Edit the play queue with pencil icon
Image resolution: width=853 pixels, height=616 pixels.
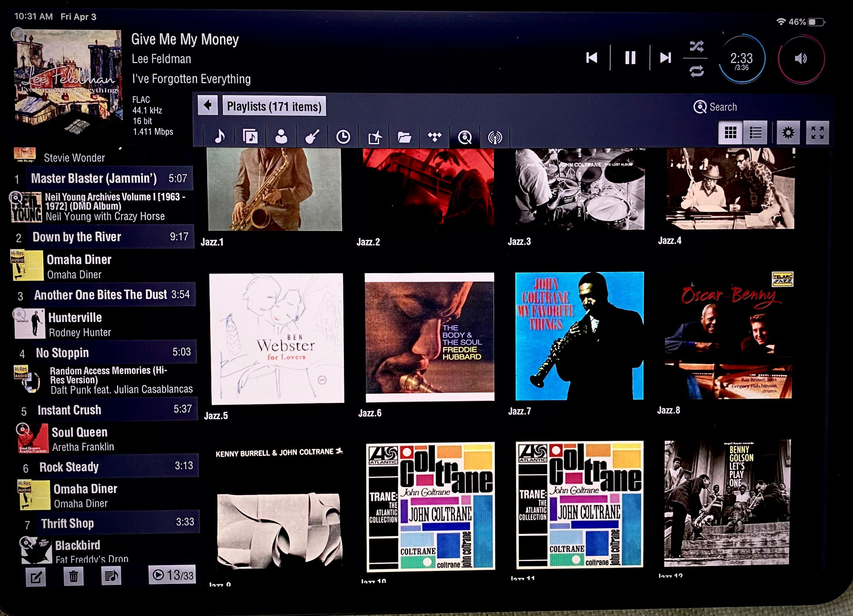pyautogui.click(x=36, y=577)
